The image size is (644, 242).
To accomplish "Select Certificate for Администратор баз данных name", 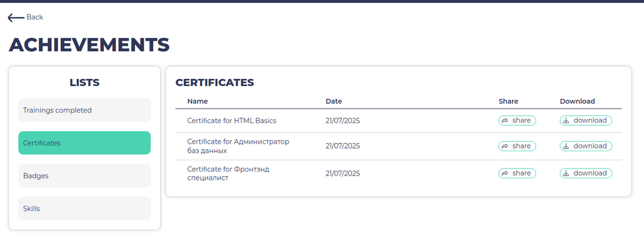I will coord(238,146).
